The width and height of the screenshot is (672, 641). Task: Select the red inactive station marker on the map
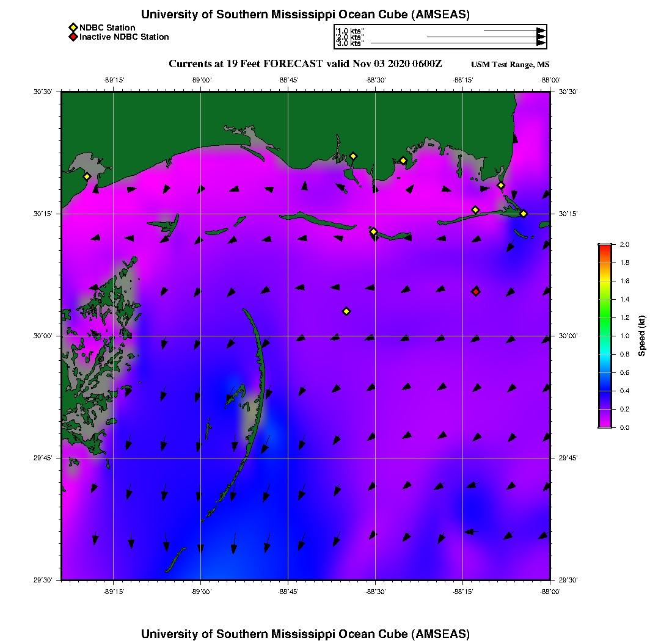coord(476,292)
